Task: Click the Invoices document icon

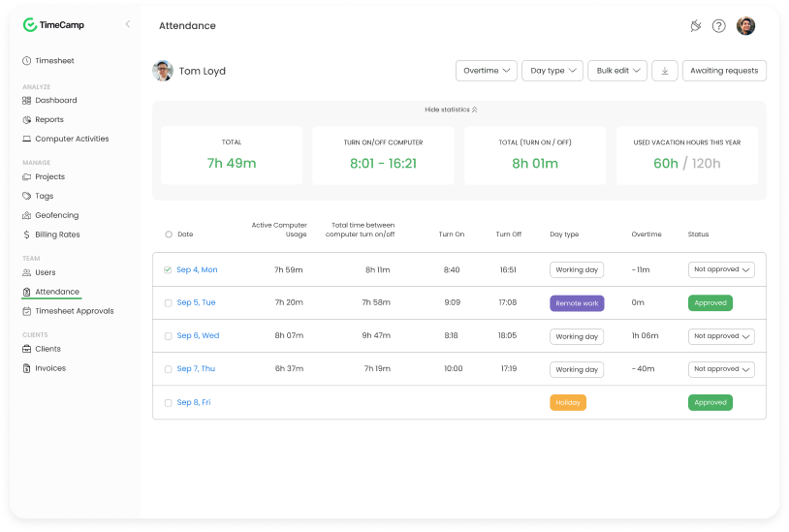Action: pos(27,368)
